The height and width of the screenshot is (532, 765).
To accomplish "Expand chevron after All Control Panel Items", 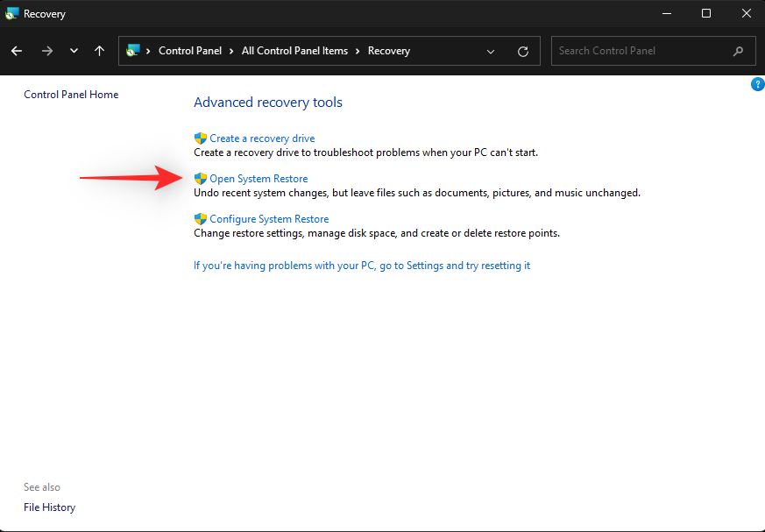I will (x=358, y=51).
